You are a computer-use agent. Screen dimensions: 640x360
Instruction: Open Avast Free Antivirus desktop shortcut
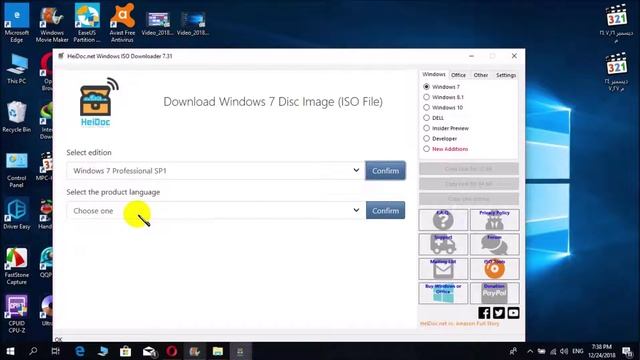(x=122, y=23)
